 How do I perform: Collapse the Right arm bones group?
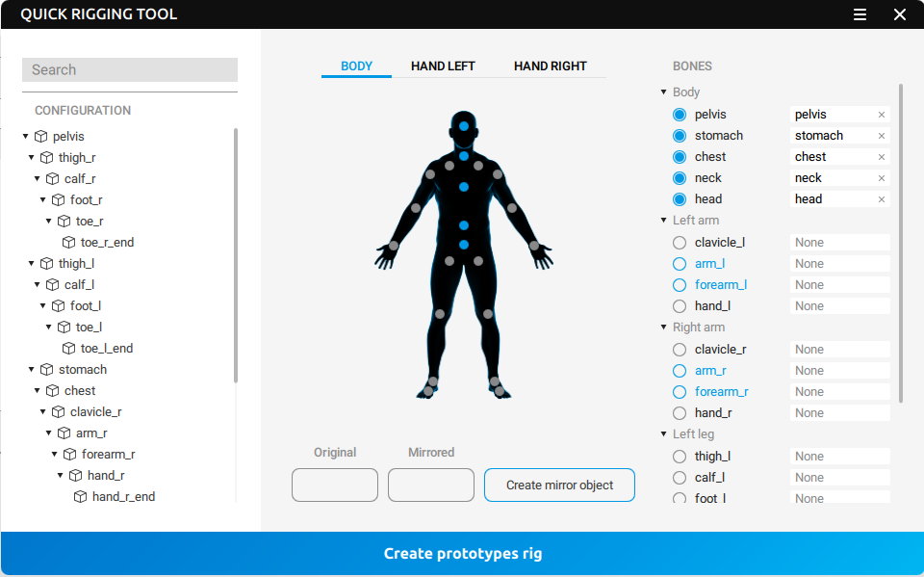[x=663, y=327]
